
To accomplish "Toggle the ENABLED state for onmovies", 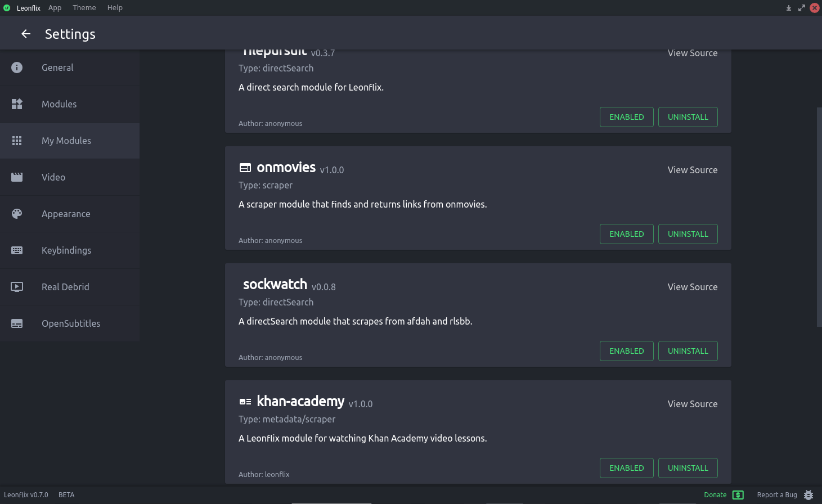I will click(x=626, y=234).
